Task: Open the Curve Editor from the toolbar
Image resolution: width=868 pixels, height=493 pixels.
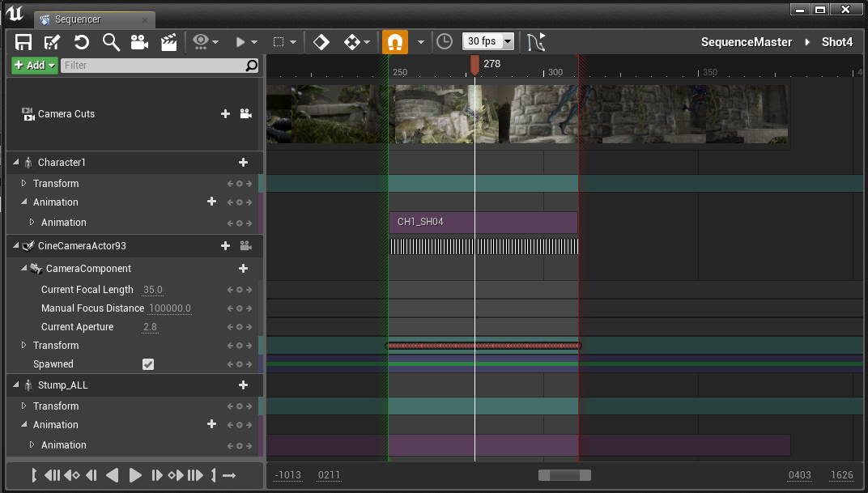Action: pos(534,41)
